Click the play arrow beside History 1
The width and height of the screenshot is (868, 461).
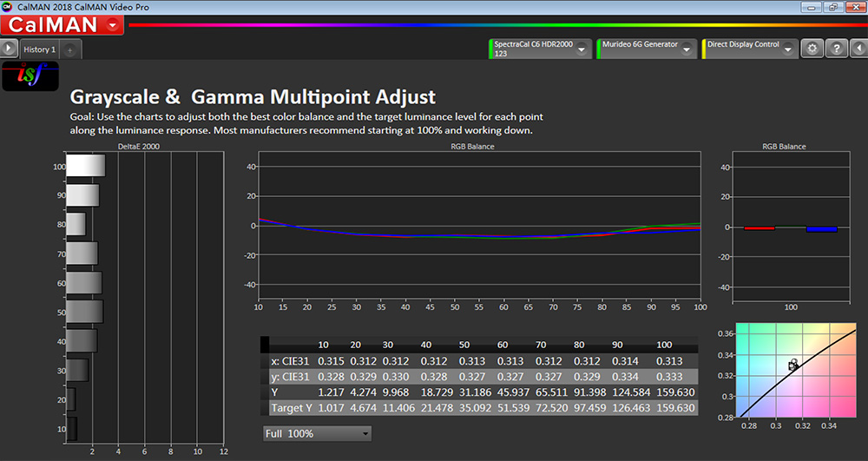(x=9, y=49)
